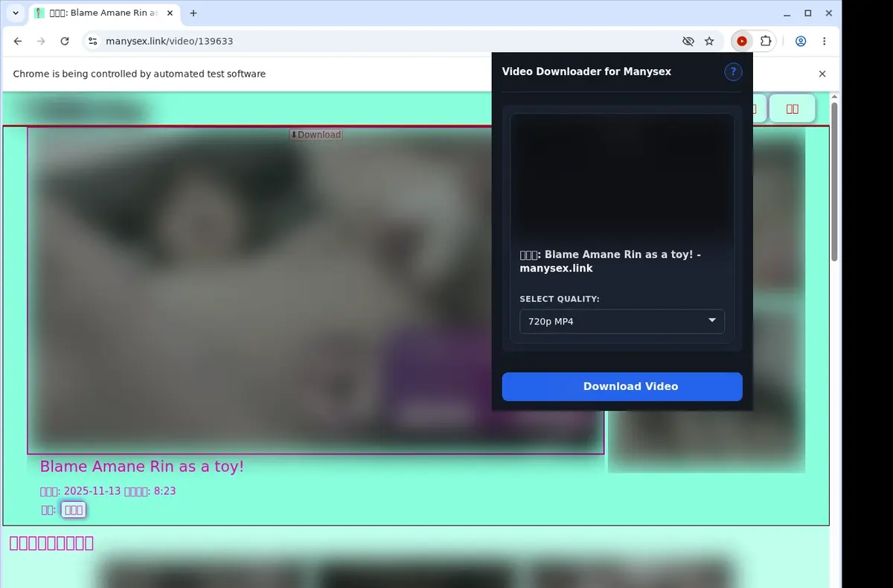Viewport: 893px width, 588px height.
Task: Click the vertical page scrollbar
Action: 834,182
